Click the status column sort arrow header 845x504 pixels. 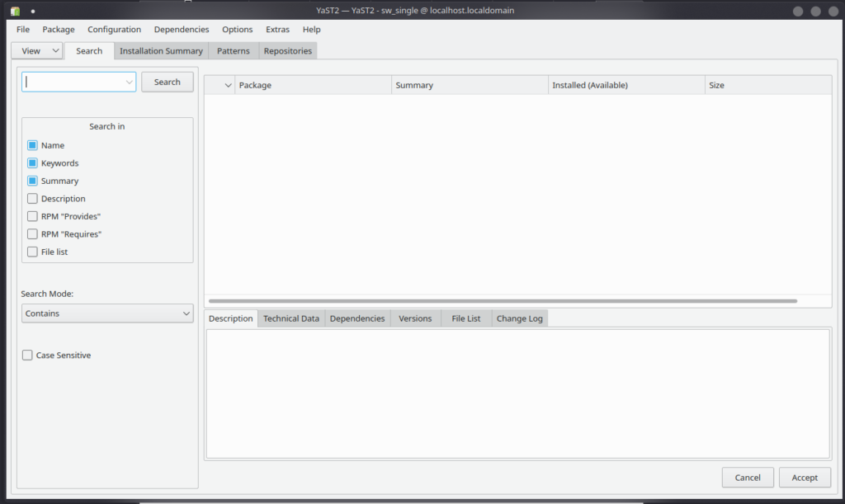220,85
